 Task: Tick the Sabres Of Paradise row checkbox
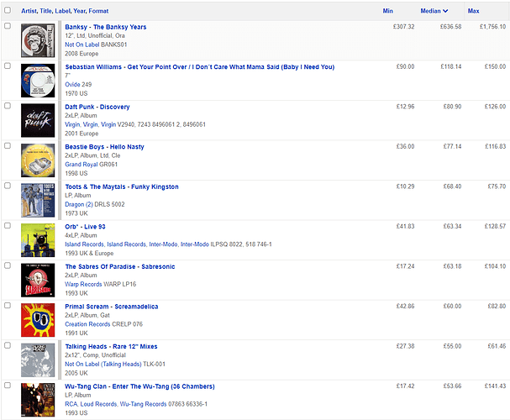(8, 265)
